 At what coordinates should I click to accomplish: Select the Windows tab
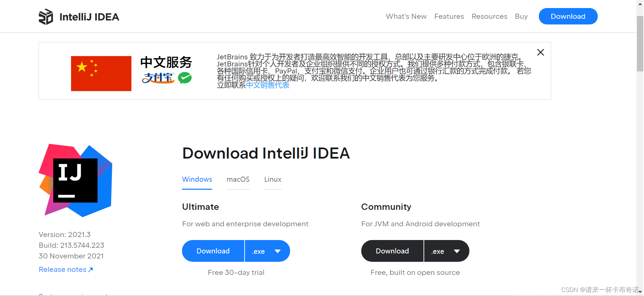click(197, 179)
